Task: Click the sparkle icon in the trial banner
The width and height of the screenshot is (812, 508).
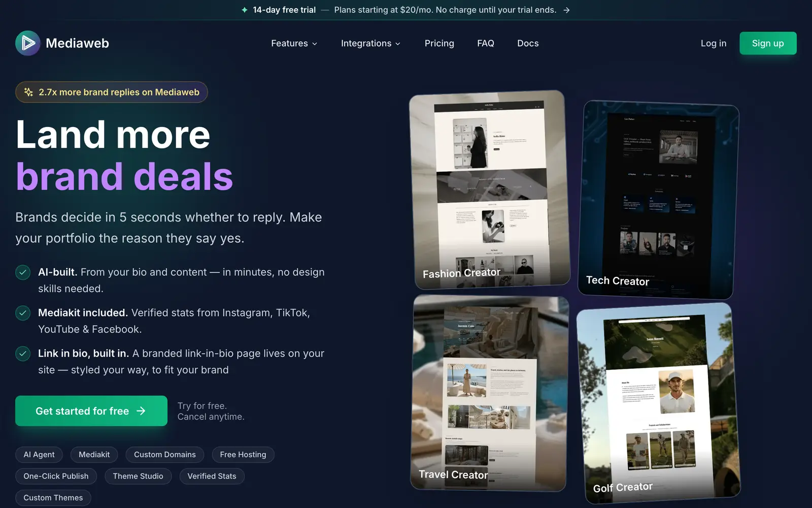Action: pyautogui.click(x=245, y=10)
